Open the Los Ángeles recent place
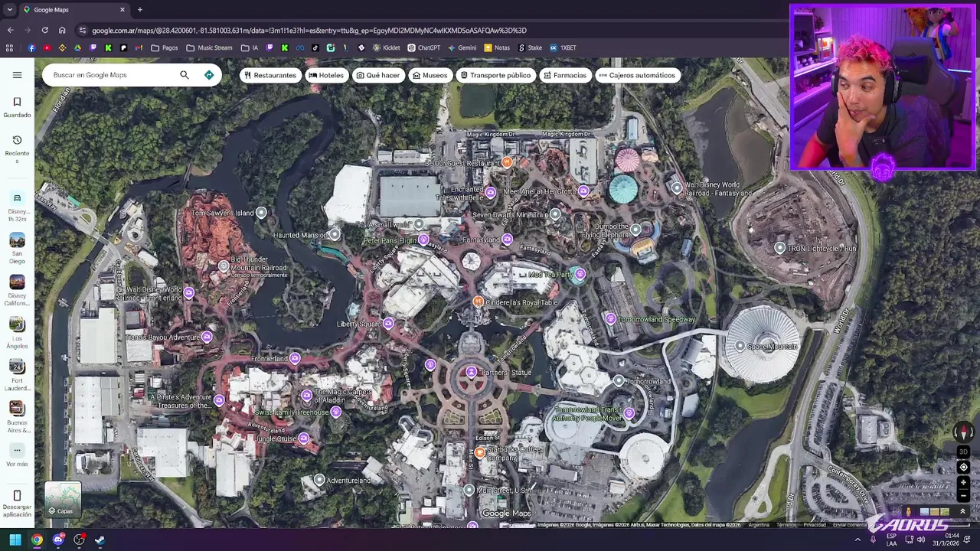Screen dimensions: 980x551 (x=17, y=333)
